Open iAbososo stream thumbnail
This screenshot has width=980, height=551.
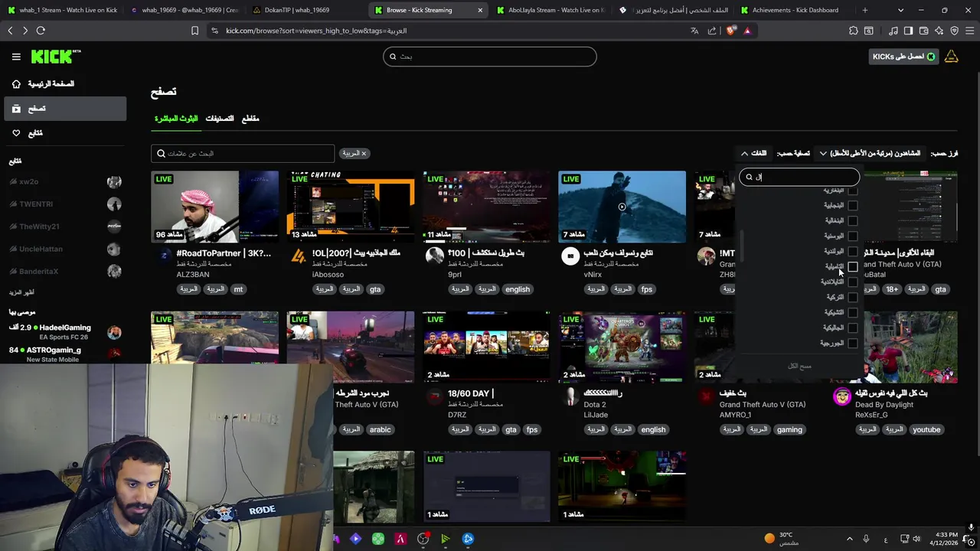(351, 207)
